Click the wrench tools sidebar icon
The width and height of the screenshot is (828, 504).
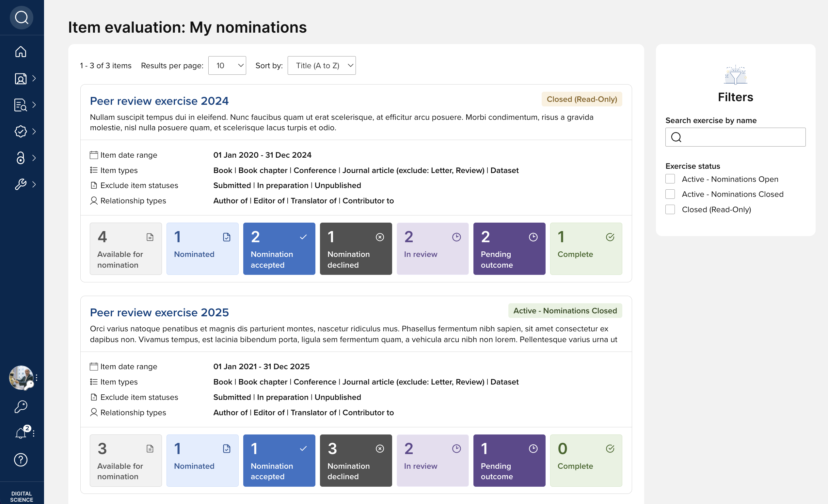21,184
